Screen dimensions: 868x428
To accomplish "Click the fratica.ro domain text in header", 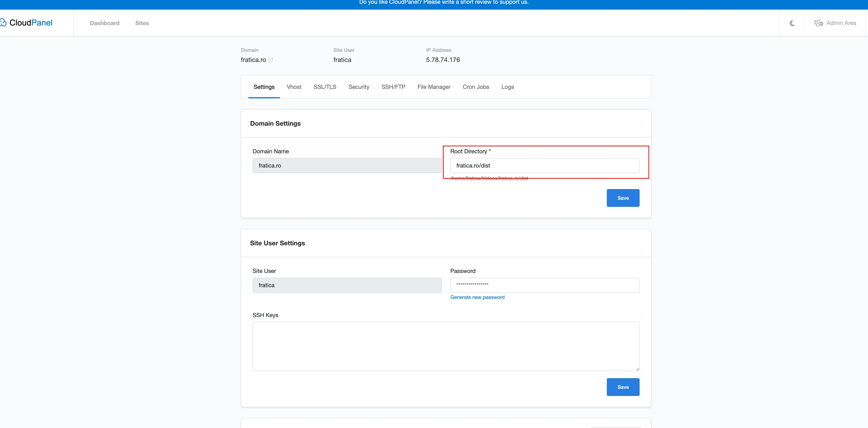I will coord(253,60).
